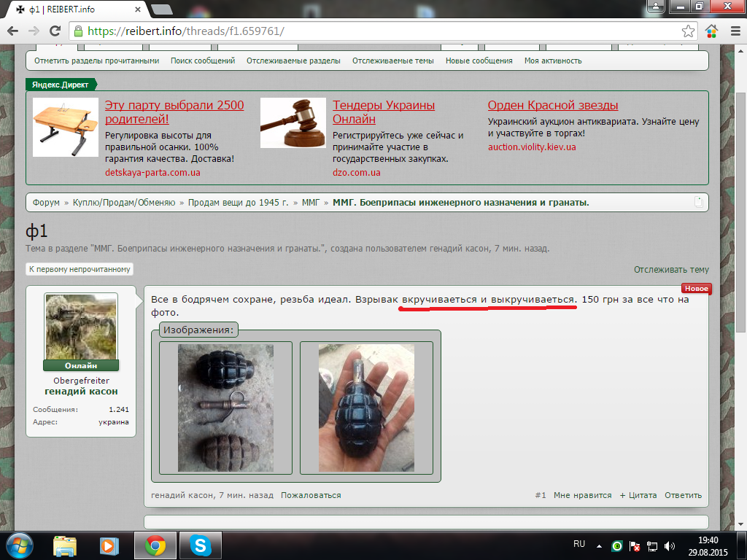The height and width of the screenshot is (560, 747).
Task: Reload the page with the refresh icon
Action: [55, 31]
